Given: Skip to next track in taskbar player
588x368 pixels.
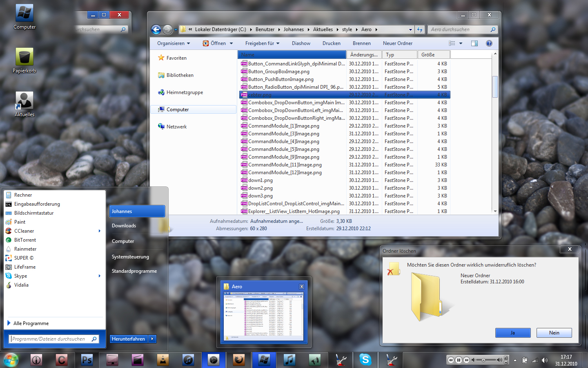Looking at the screenshot, I should [466, 360].
